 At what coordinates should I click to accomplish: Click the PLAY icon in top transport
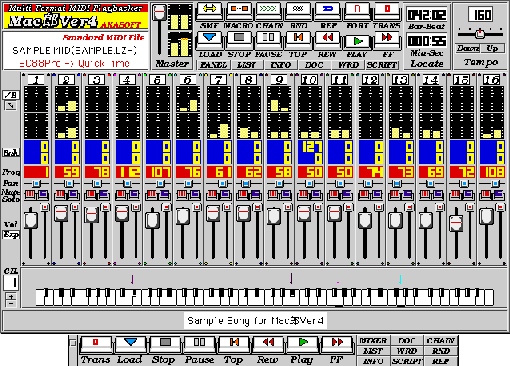357,41
